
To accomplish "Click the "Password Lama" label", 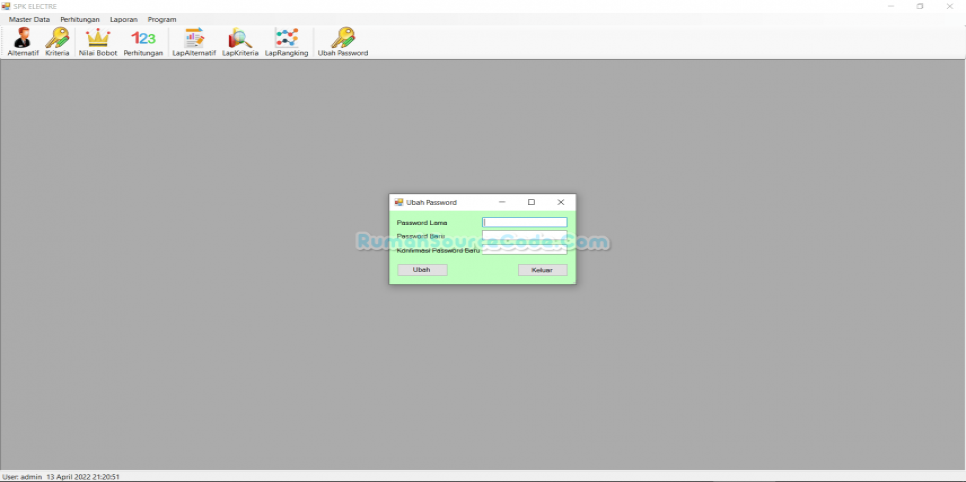I will tap(422, 223).
